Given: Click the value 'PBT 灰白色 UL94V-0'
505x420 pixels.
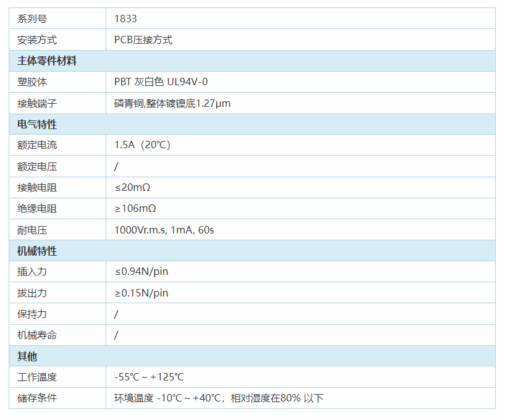Looking at the screenshot, I should click(x=161, y=82).
